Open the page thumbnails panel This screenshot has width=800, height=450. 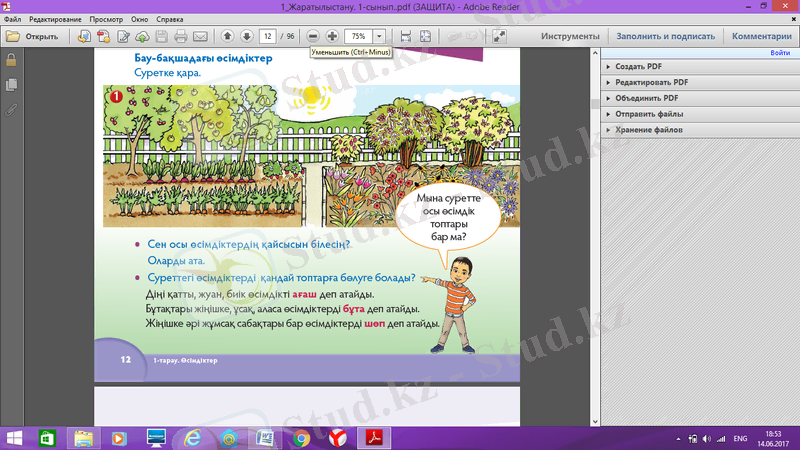(11, 85)
